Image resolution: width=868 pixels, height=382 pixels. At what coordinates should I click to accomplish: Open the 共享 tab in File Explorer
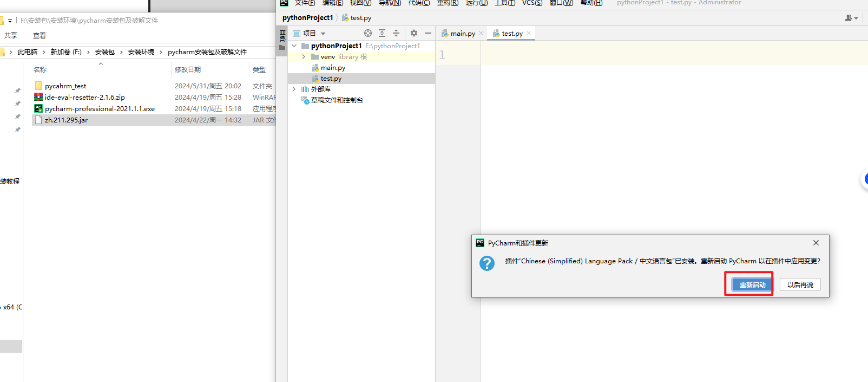11,36
